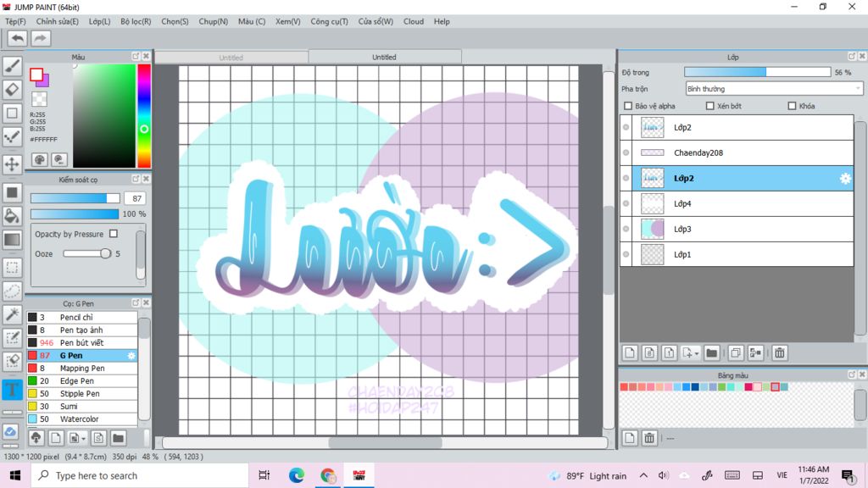Enable Khóa lock checkbox

point(792,106)
